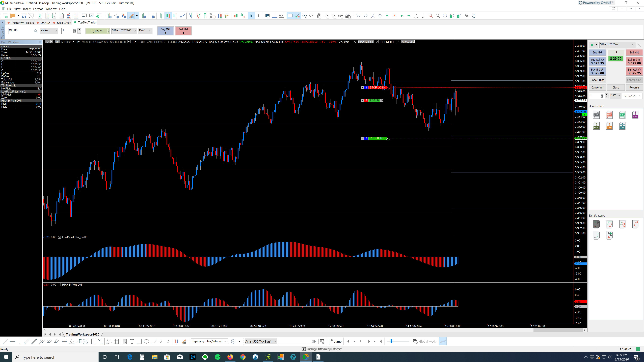The height and width of the screenshot is (362, 644).
Task: Click the zoom out magnifier icon
Action: tap(438, 16)
